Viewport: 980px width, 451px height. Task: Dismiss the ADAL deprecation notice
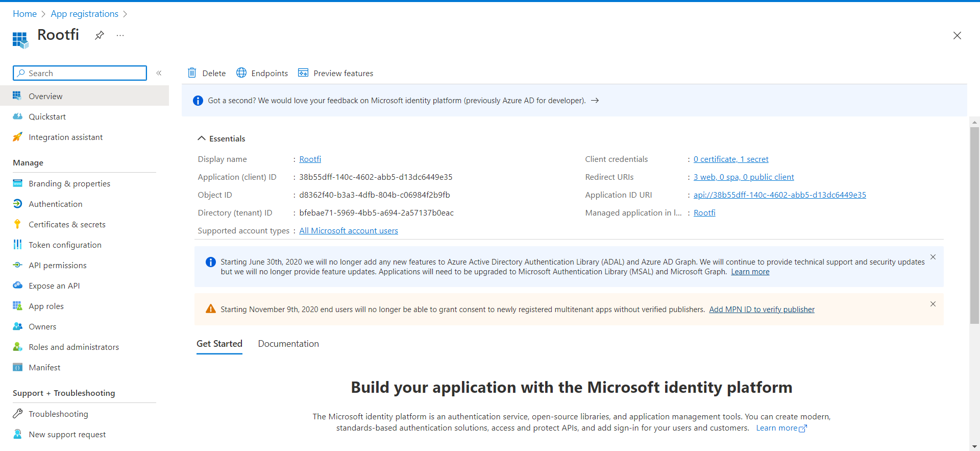(x=933, y=257)
